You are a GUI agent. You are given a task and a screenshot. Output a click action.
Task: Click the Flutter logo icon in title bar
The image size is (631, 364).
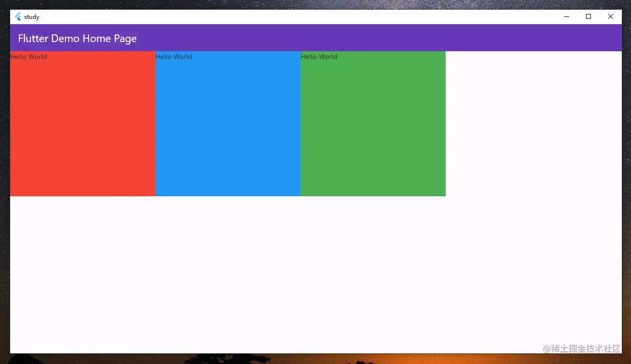pyautogui.click(x=18, y=16)
